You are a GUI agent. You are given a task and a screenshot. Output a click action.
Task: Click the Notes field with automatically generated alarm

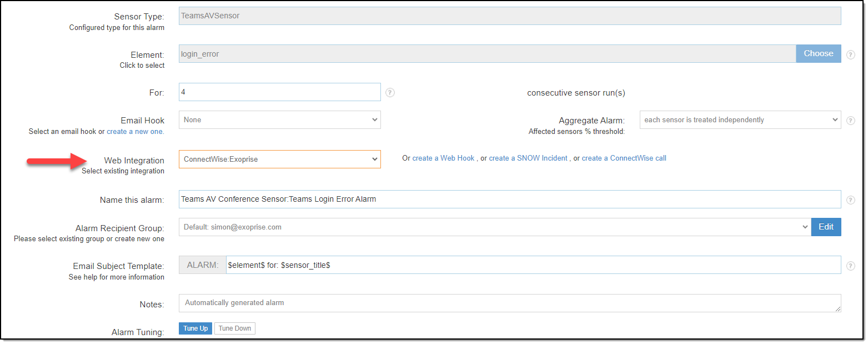(509, 302)
